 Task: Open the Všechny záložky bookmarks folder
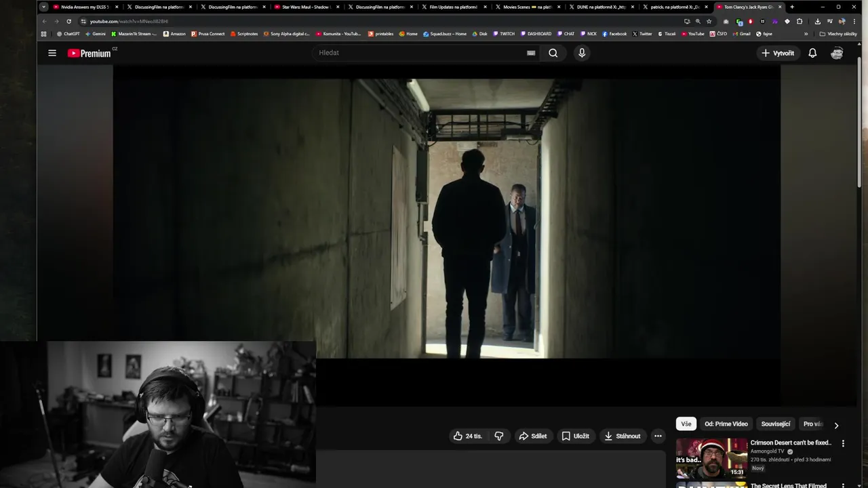click(838, 33)
